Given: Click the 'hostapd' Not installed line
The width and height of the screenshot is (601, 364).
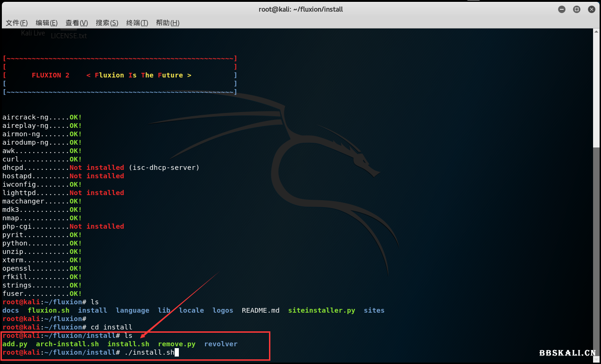Looking at the screenshot, I should tap(63, 176).
